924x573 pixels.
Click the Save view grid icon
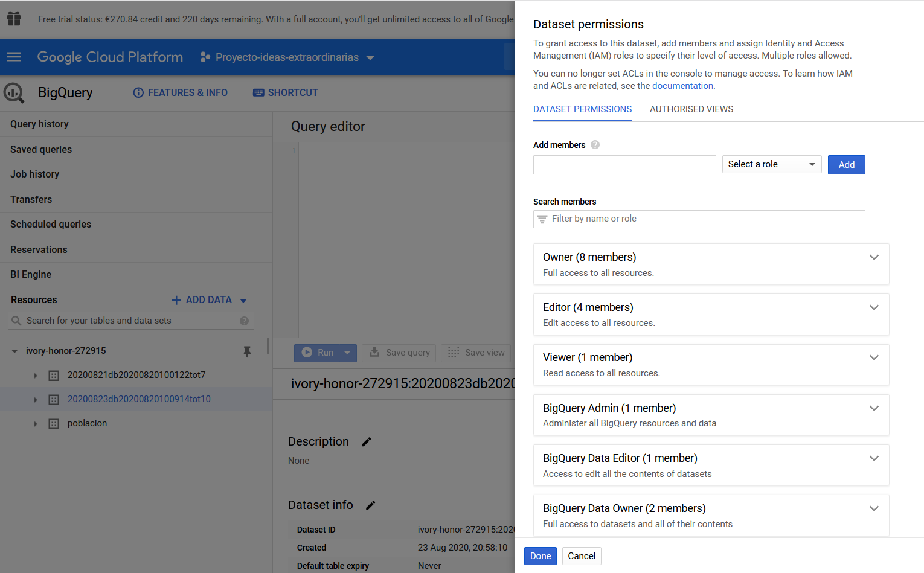click(x=454, y=352)
